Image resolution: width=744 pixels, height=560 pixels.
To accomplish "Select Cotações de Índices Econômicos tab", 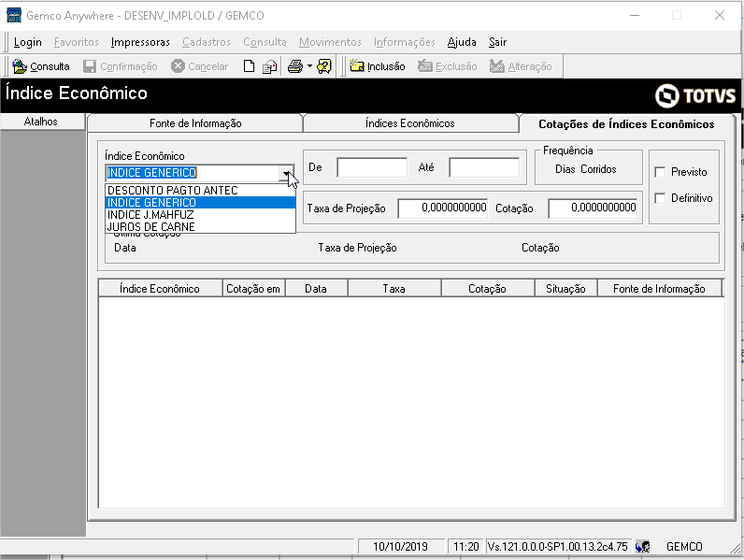I will 626,124.
